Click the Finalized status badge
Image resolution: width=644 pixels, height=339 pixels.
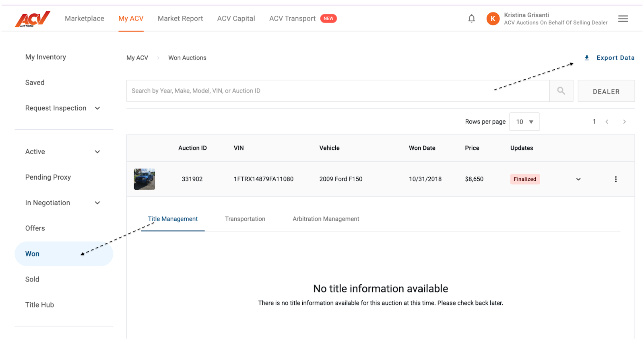pyautogui.click(x=525, y=179)
